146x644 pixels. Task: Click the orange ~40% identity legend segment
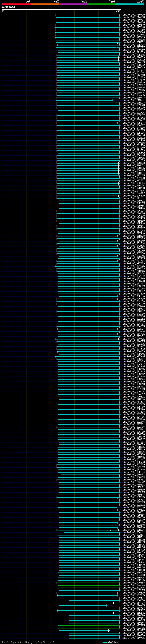point(45,4)
